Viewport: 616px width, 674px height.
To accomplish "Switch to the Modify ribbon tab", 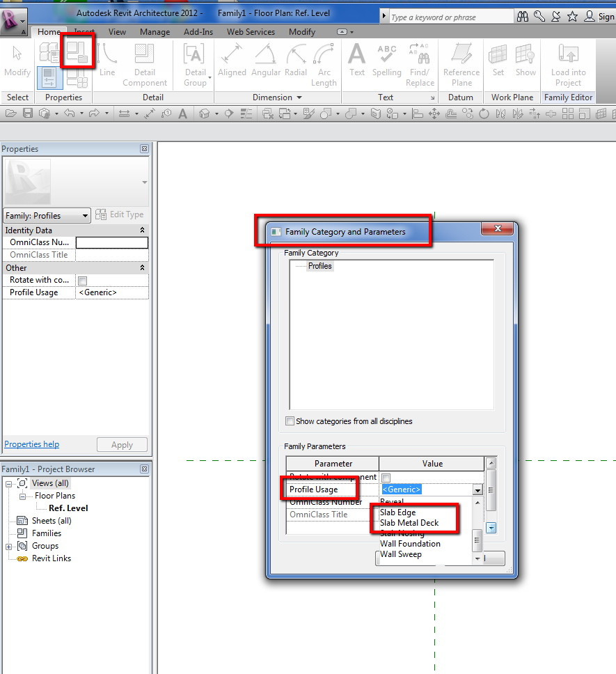I will coord(302,32).
